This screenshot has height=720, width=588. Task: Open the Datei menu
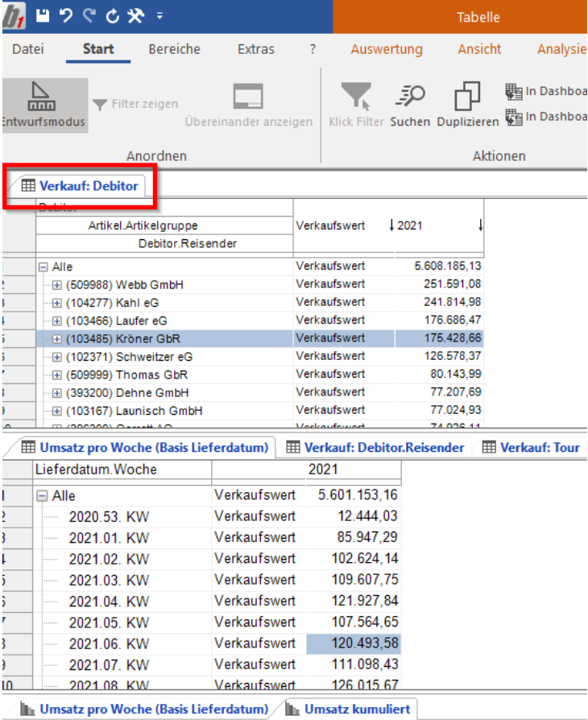click(28, 49)
